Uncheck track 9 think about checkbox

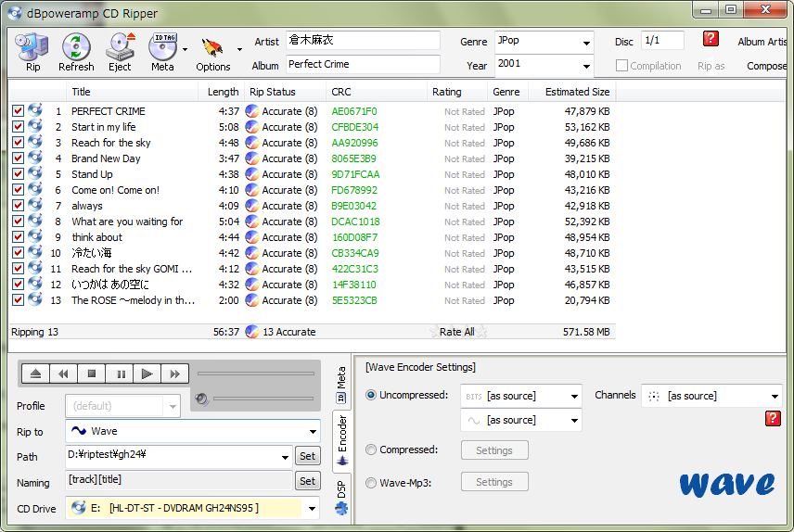[18, 237]
